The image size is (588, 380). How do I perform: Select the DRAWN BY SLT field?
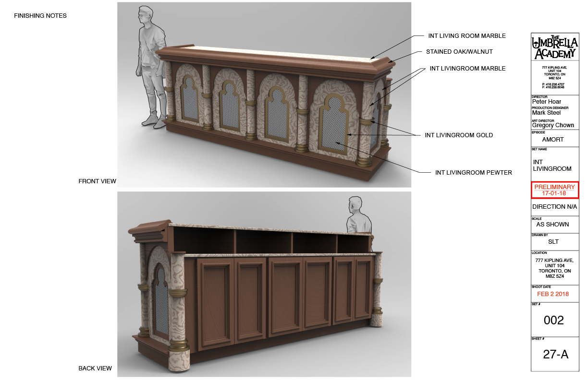pyautogui.click(x=554, y=241)
